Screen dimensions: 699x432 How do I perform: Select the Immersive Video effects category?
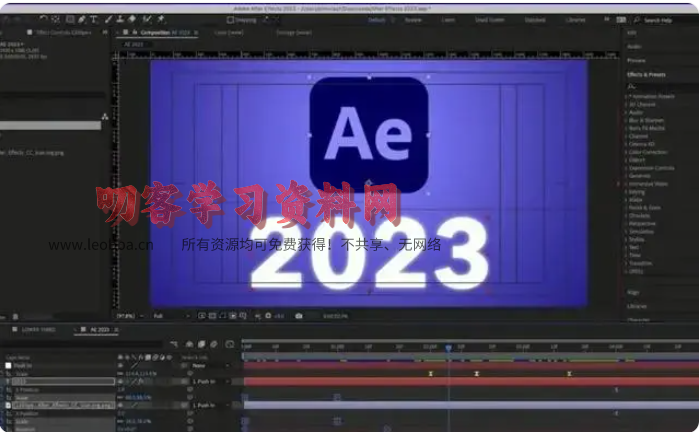click(x=648, y=184)
